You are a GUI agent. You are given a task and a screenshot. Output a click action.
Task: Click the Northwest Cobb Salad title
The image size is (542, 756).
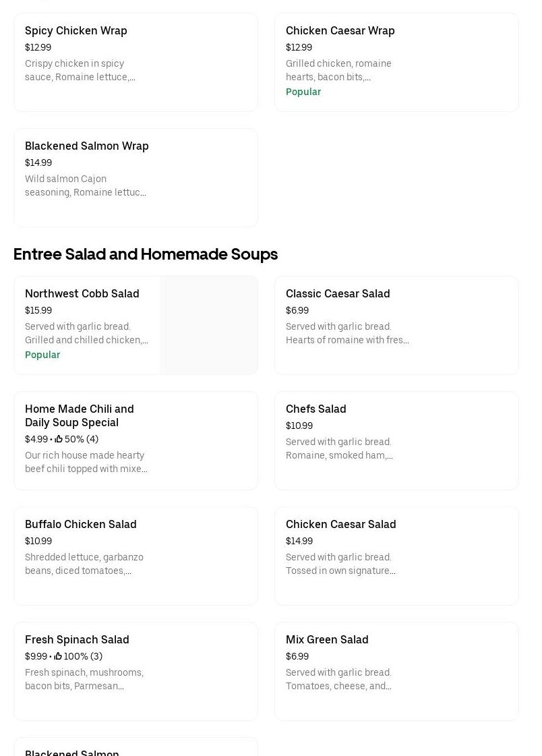82,293
